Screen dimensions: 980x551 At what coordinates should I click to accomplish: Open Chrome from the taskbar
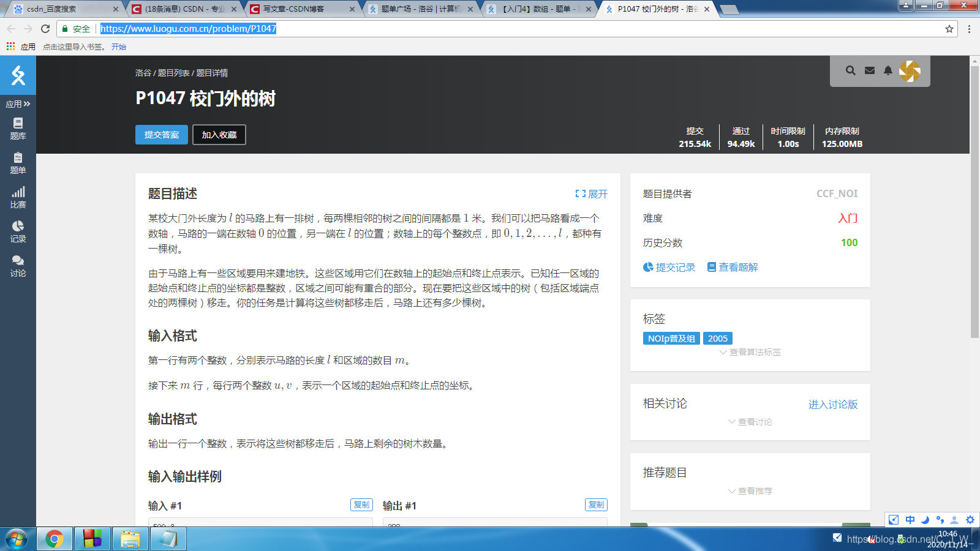(x=55, y=539)
